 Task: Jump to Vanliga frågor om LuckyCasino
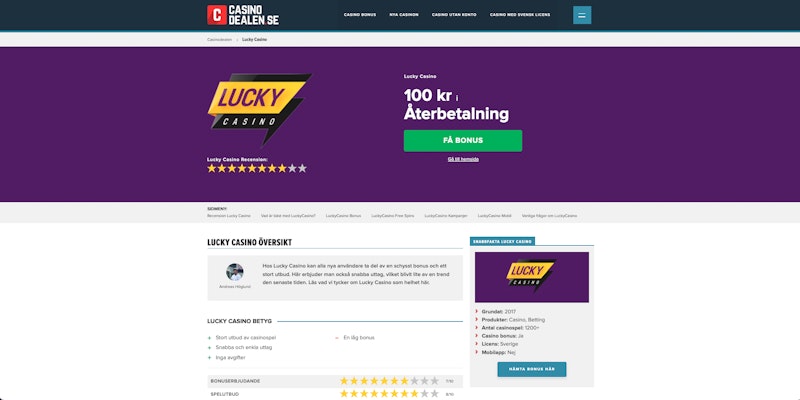(549, 216)
